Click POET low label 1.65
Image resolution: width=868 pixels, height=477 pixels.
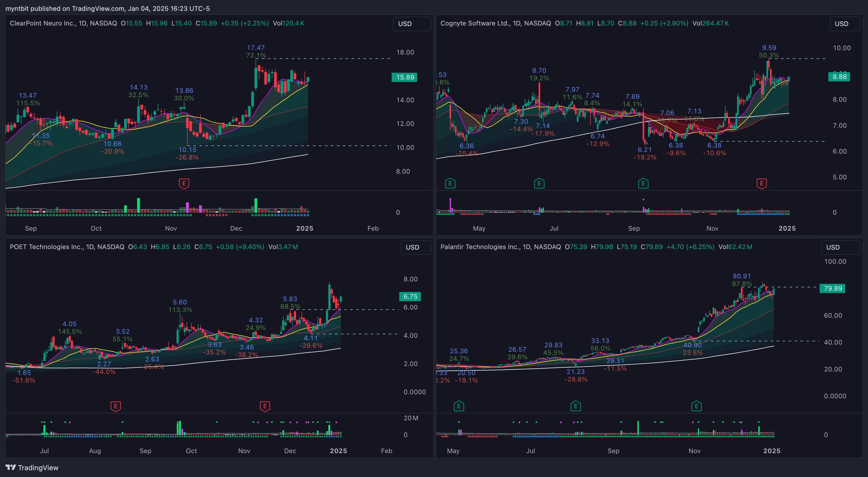coord(24,373)
